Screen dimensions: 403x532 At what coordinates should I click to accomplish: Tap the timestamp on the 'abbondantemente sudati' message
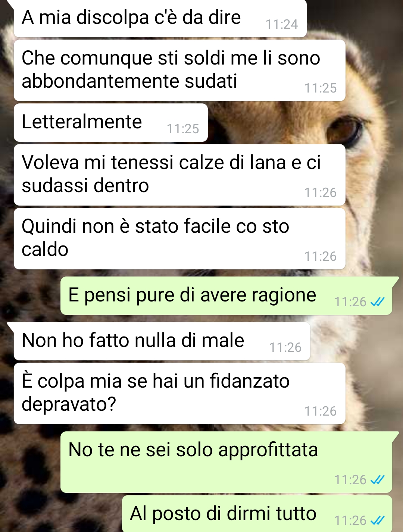[321, 88]
